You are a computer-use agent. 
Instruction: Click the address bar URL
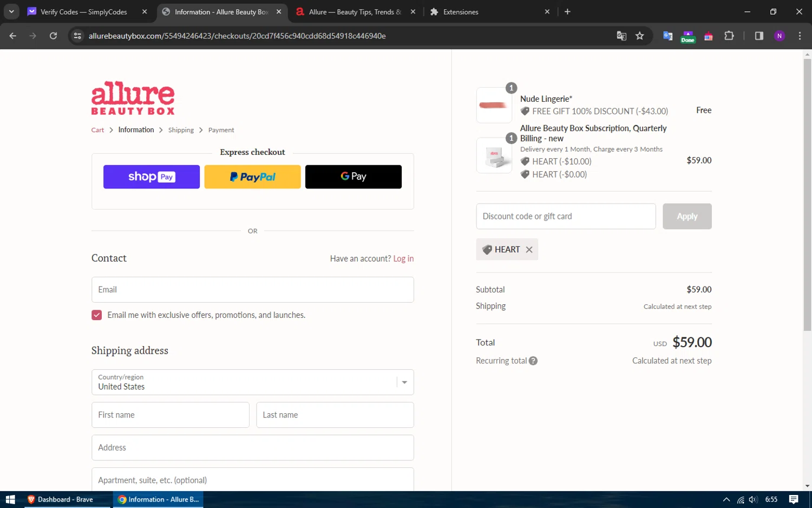pyautogui.click(x=237, y=36)
